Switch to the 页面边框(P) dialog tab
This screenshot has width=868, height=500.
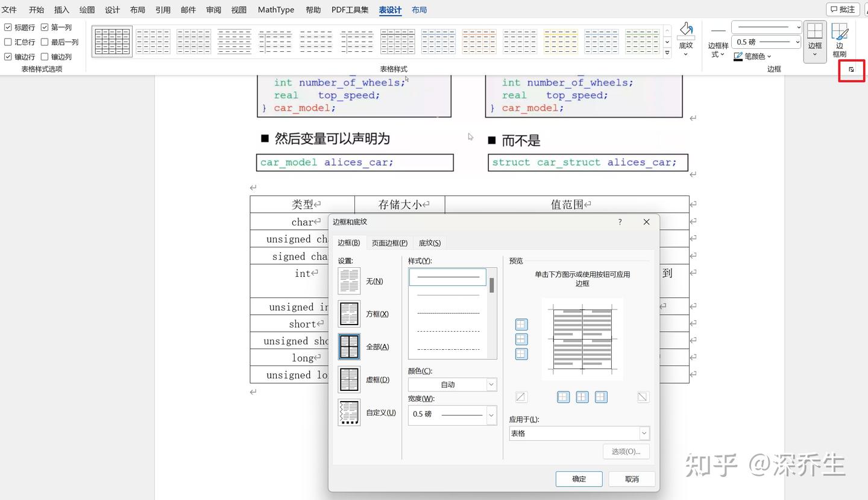pos(389,242)
